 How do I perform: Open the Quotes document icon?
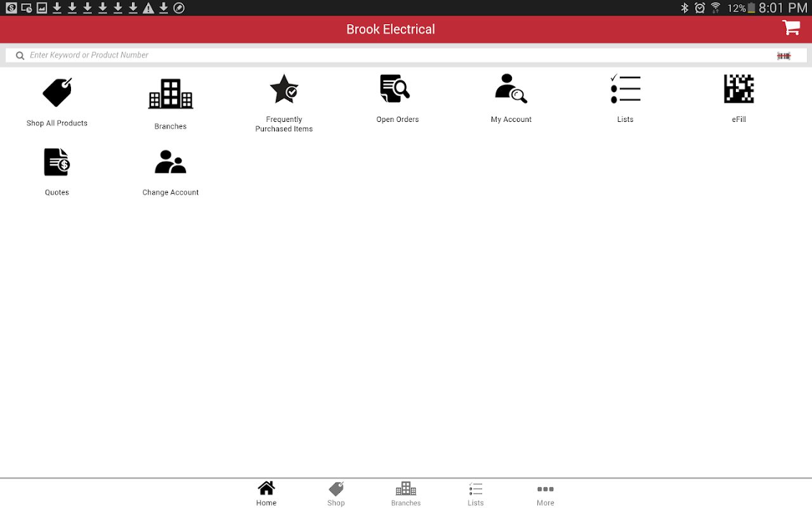(57, 162)
